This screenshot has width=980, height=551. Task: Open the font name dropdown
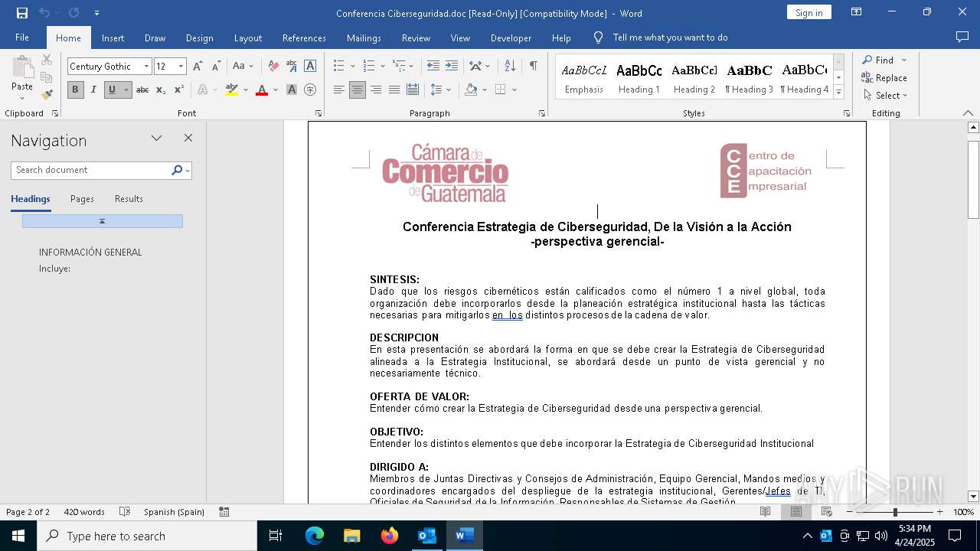[146, 67]
